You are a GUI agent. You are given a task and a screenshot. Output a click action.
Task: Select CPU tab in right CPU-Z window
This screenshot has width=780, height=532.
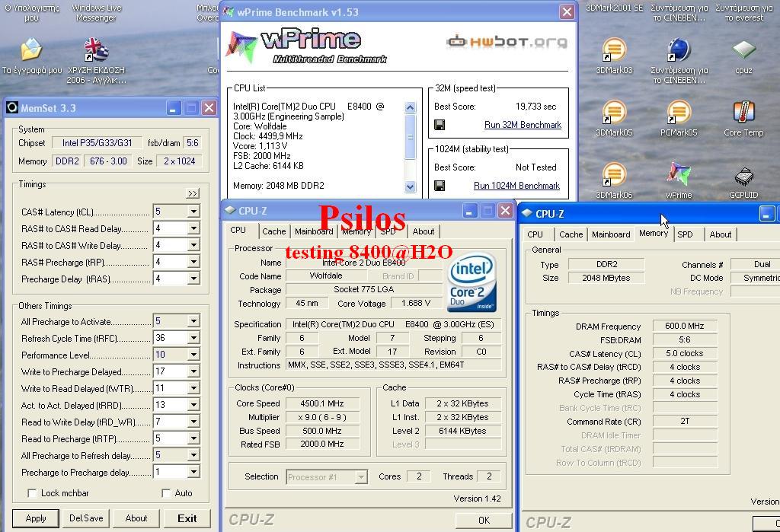[x=535, y=234]
